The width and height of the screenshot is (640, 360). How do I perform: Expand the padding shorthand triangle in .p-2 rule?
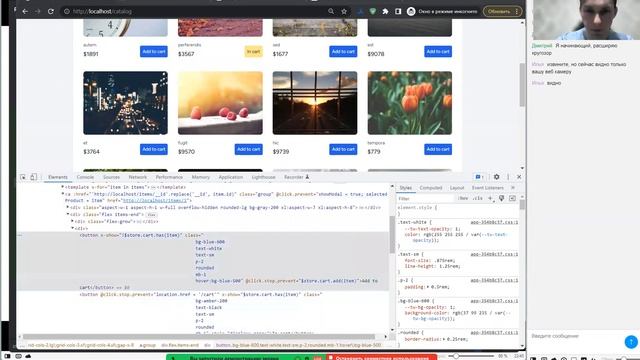pos(428,287)
